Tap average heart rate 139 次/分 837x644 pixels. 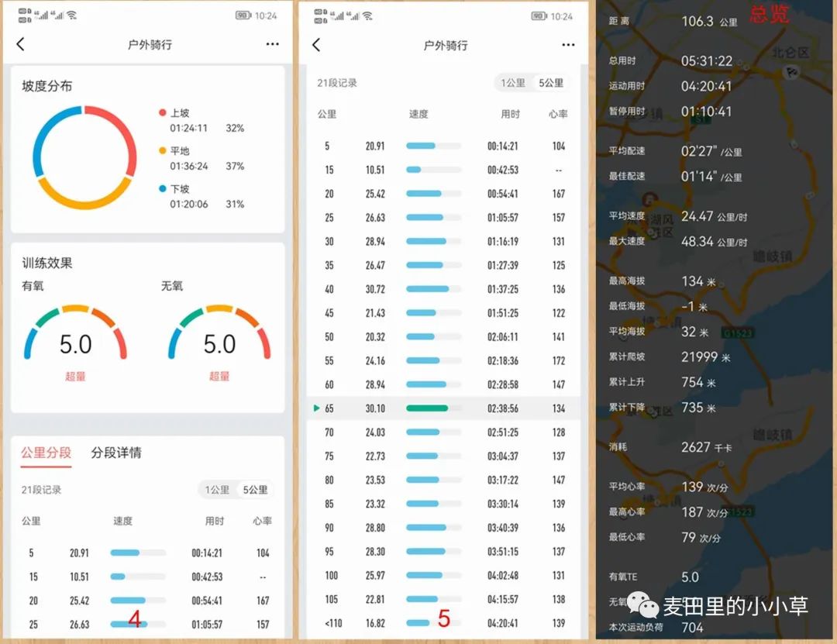click(x=704, y=487)
